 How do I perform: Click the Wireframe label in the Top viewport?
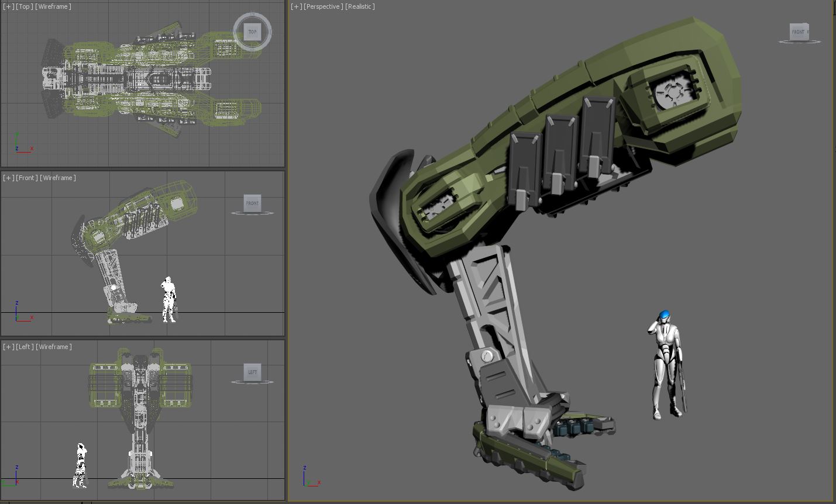(53, 6)
